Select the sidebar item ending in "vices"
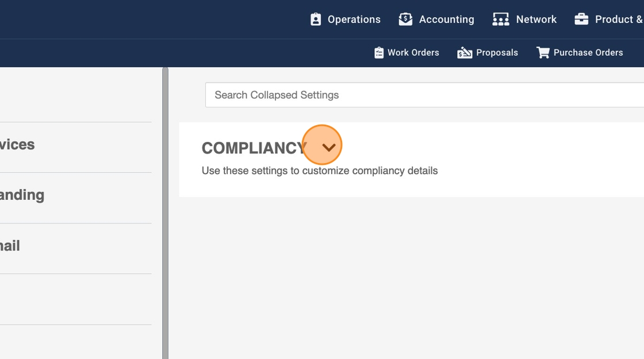 point(17,145)
